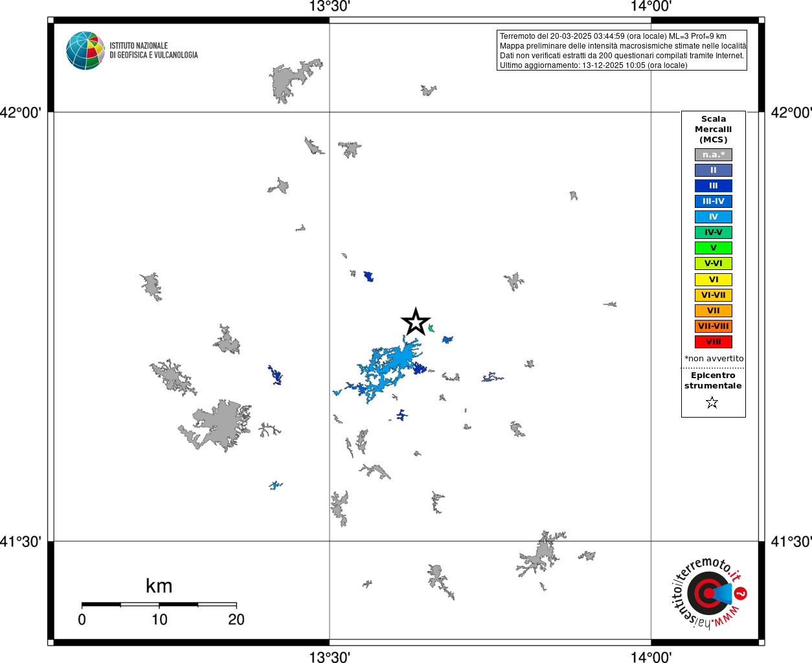Screen dimensions: 812x663
Task: Select the yellow VI intensity swatch
Action: click(714, 280)
